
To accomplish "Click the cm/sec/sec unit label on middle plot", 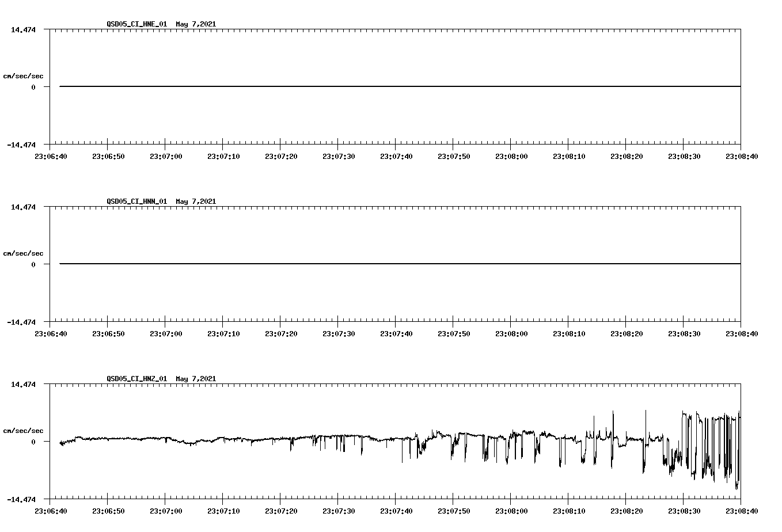I will tap(23, 253).
